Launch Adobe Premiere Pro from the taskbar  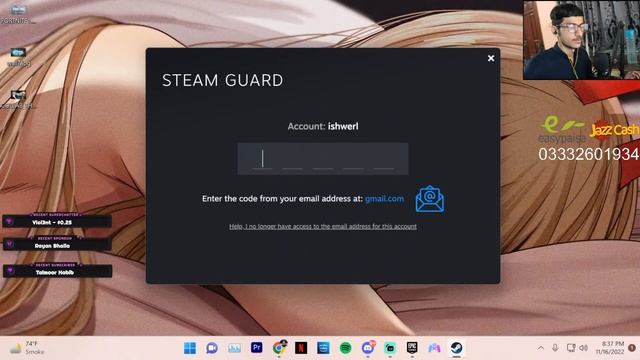(256, 348)
